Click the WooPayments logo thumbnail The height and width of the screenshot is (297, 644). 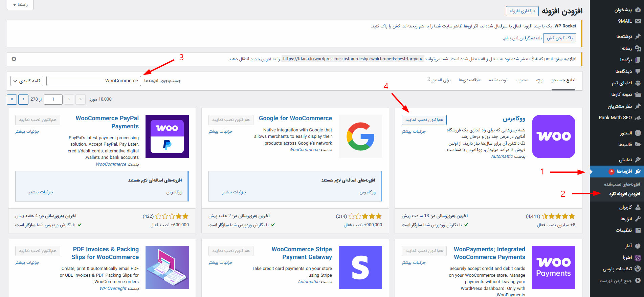(x=554, y=268)
